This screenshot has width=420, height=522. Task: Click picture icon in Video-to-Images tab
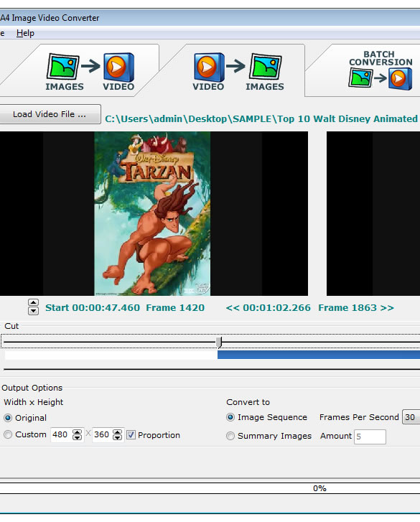click(266, 67)
